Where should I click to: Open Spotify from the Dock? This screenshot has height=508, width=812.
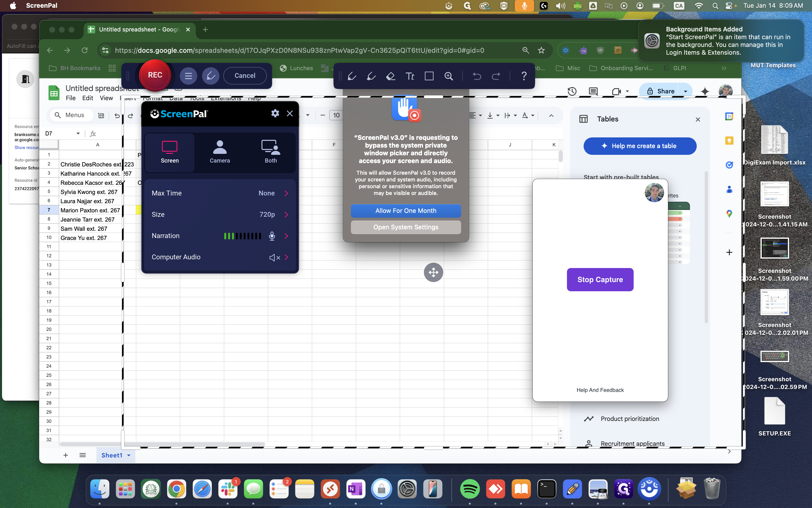pyautogui.click(x=469, y=489)
